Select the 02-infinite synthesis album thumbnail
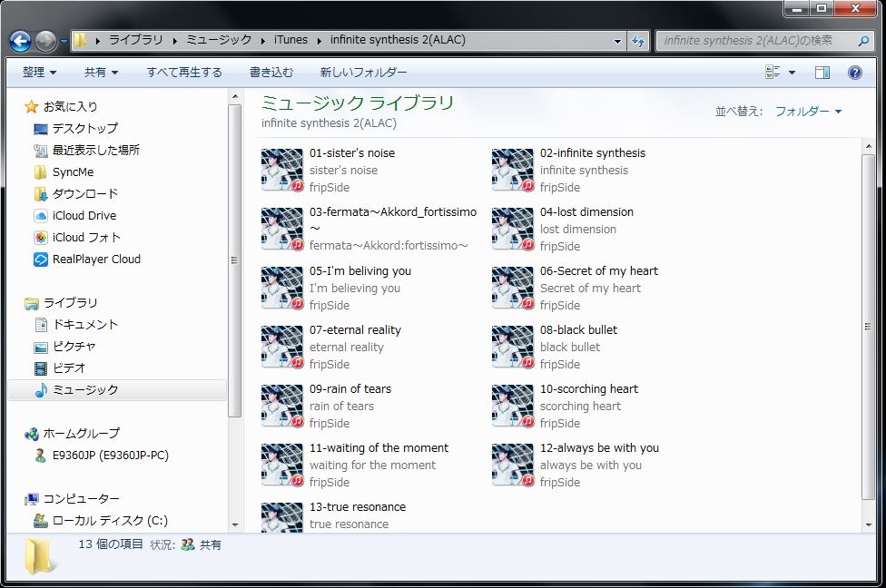The height and width of the screenshot is (588, 886). point(513,170)
